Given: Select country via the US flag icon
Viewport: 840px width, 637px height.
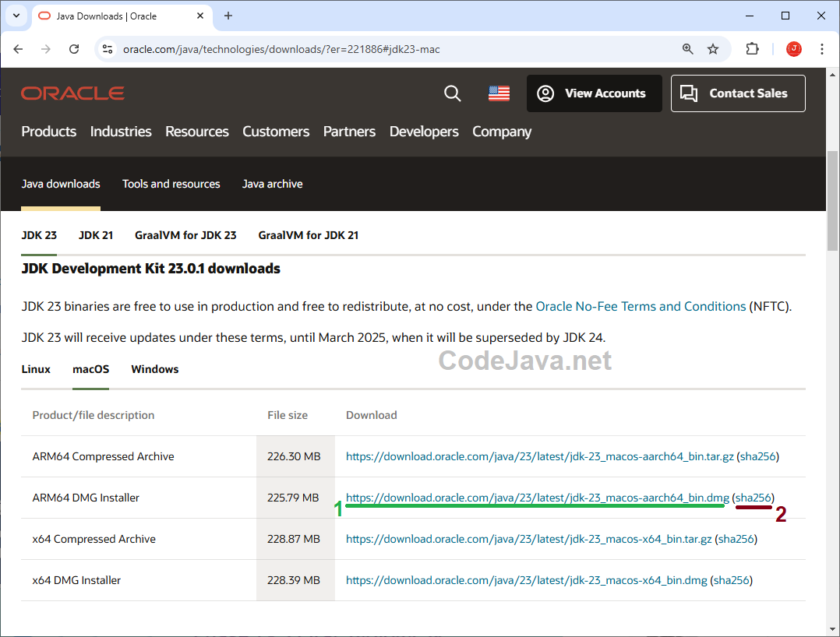Looking at the screenshot, I should tap(499, 93).
